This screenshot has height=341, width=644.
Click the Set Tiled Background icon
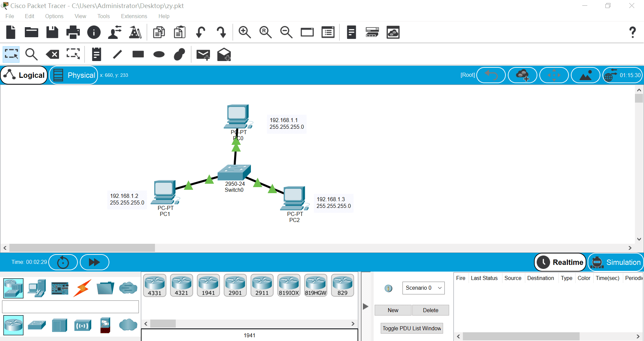point(586,75)
